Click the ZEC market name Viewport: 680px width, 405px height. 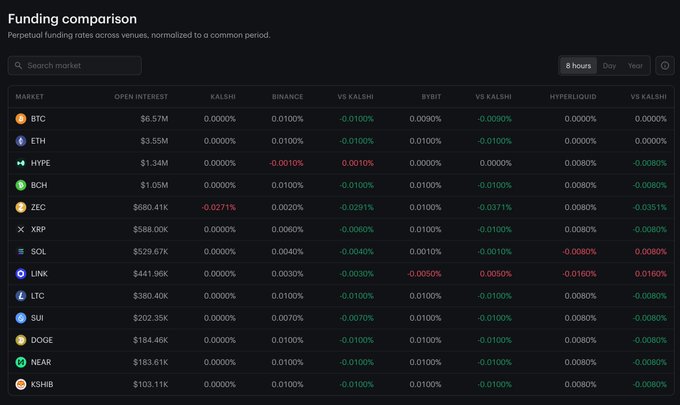(x=38, y=207)
